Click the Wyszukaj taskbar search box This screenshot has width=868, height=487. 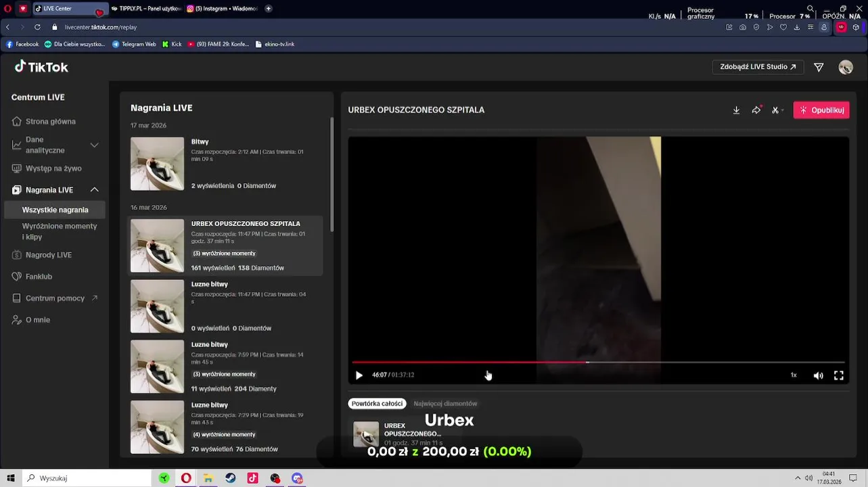[87, 478]
